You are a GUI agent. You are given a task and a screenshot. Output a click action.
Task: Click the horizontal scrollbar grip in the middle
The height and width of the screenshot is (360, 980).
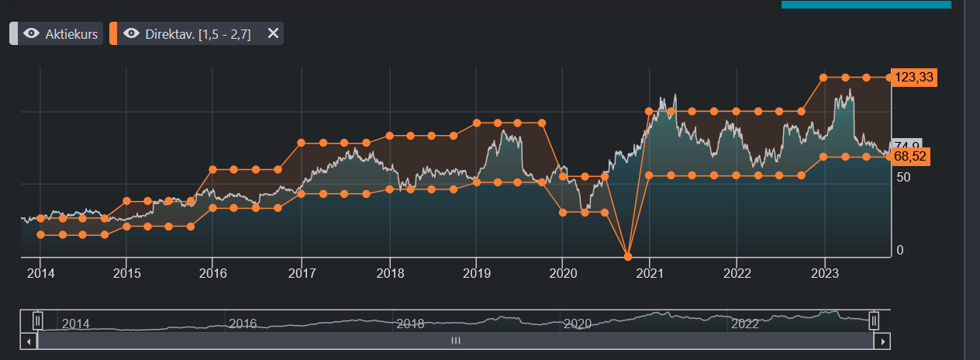tap(456, 341)
